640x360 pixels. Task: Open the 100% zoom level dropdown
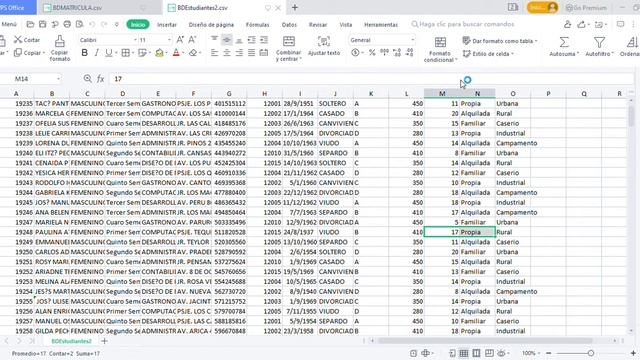click(531, 353)
